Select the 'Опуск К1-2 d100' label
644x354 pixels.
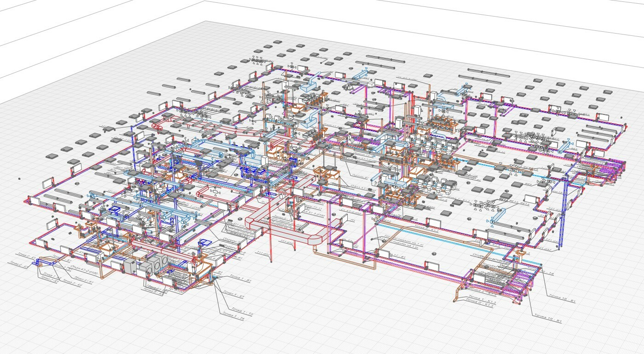(x=84, y=270)
